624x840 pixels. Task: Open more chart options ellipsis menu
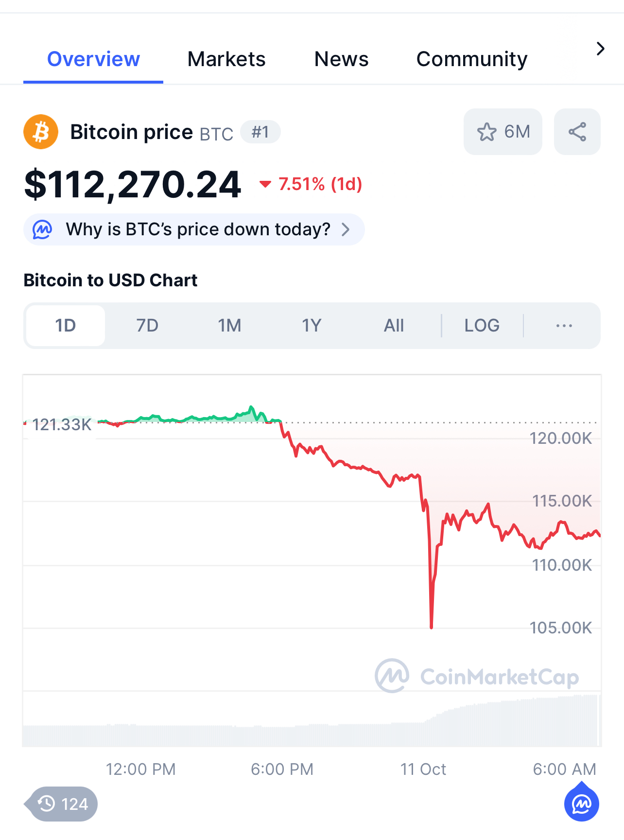(x=564, y=325)
